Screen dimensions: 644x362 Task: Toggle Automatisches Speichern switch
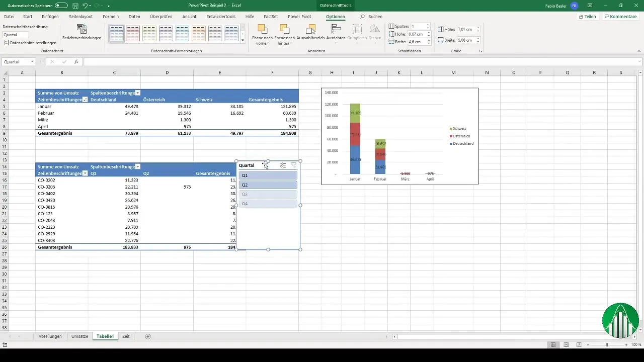(61, 6)
